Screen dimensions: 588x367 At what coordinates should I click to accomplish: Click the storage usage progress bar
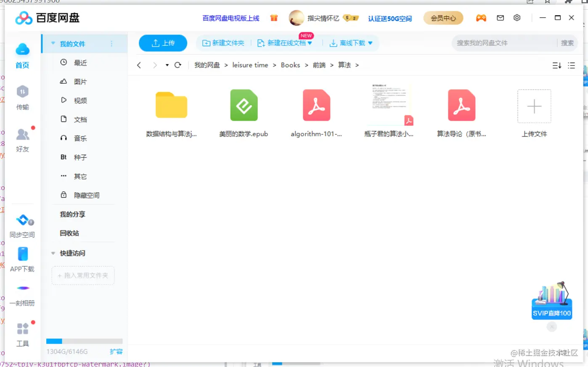84,341
